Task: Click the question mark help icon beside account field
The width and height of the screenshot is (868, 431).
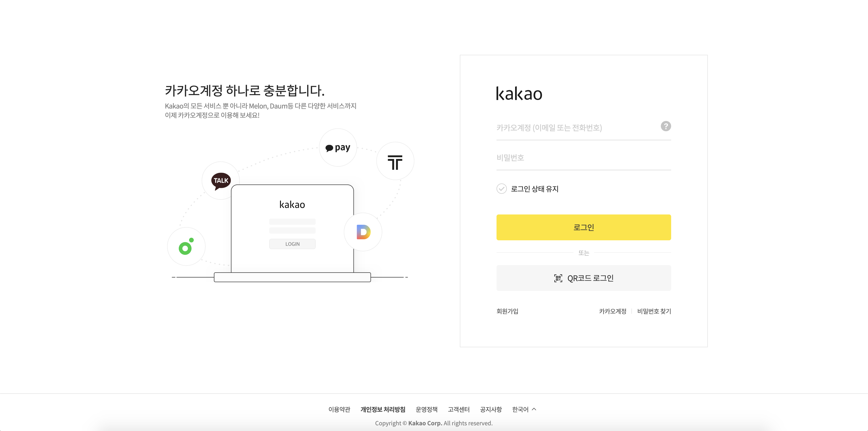Action: [x=665, y=126]
